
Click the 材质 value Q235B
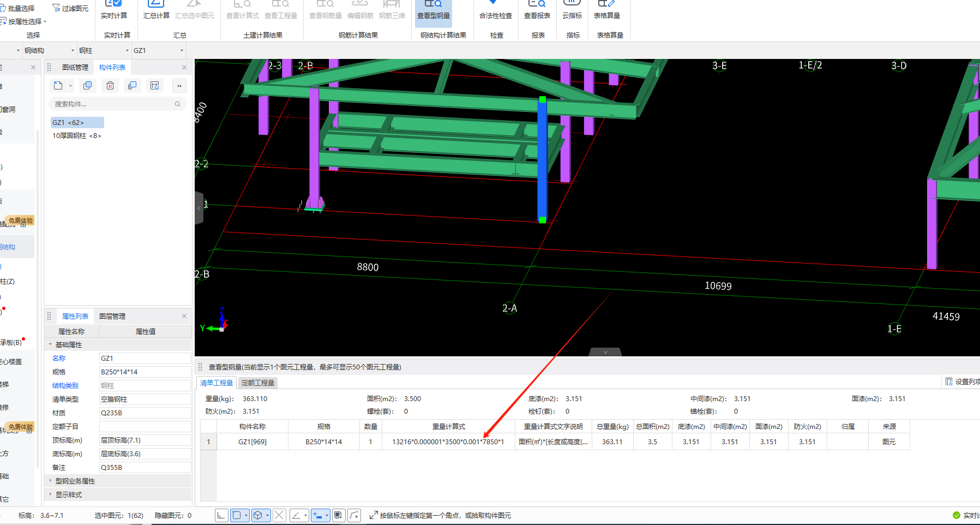145,413
